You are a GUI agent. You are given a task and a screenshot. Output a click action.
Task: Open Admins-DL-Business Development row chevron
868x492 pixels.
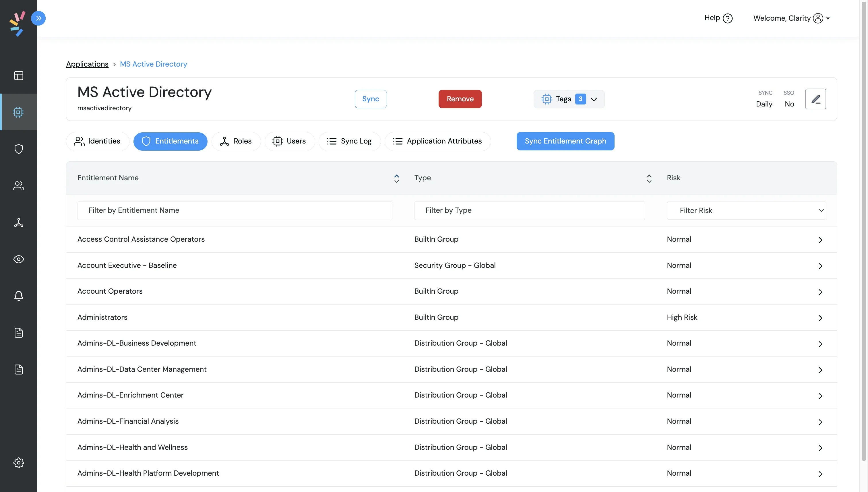coord(820,344)
